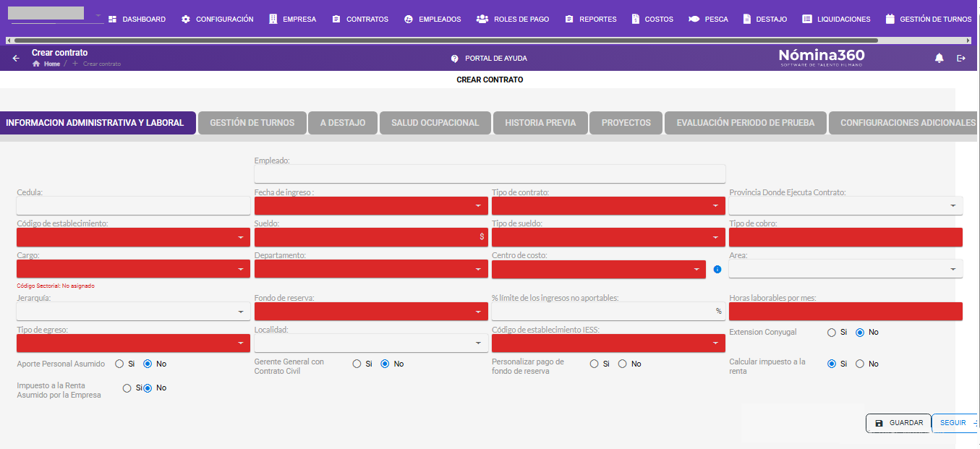Open the Historia Previa tab
This screenshot has height=449, width=980.
pos(540,123)
